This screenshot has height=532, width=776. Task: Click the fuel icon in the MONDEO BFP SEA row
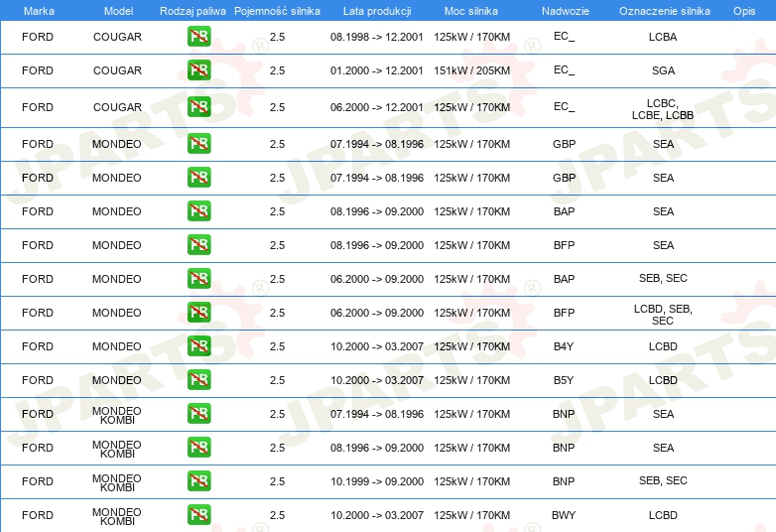[198, 245]
